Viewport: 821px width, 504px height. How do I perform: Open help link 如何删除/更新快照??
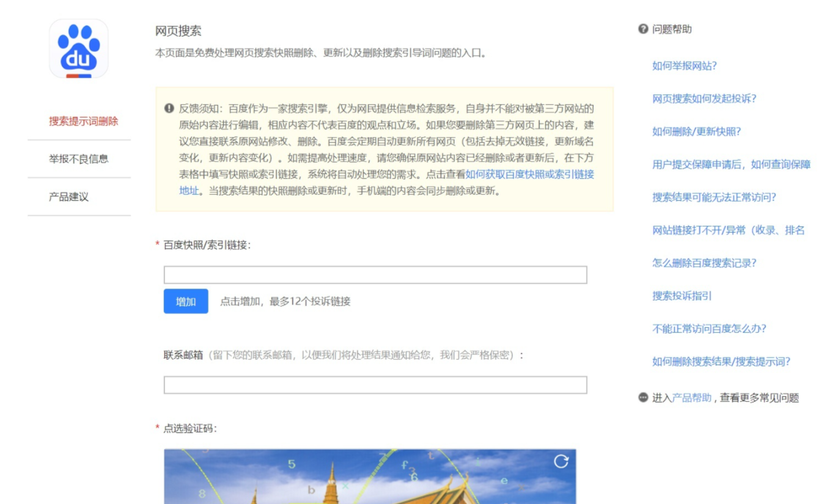point(697,131)
